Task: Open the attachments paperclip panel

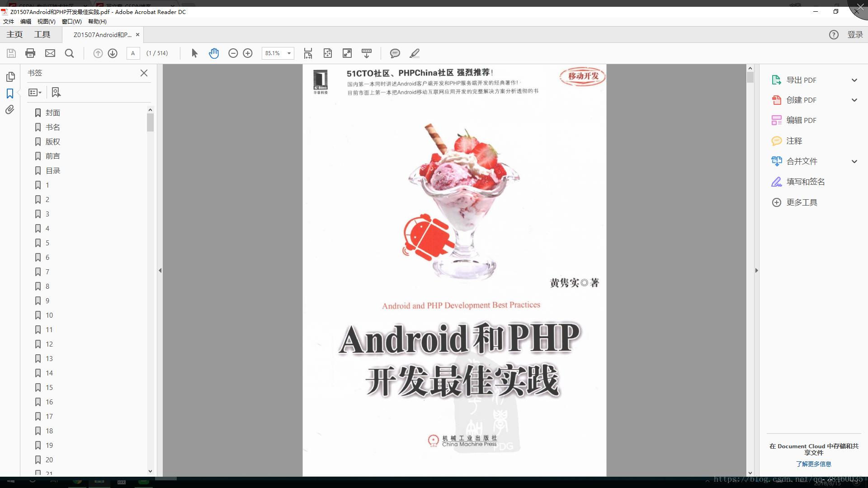Action: click(x=10, y=110)
